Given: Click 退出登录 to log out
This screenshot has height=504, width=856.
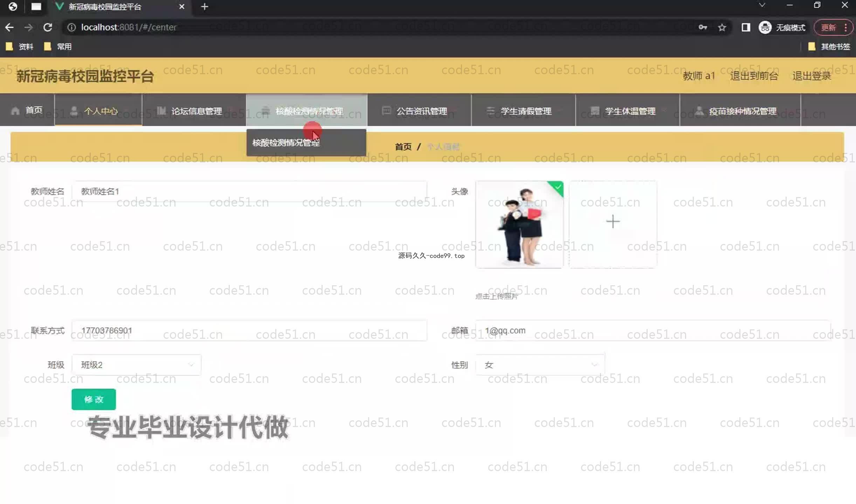Looking at the screenshot, I should (812, 76).
